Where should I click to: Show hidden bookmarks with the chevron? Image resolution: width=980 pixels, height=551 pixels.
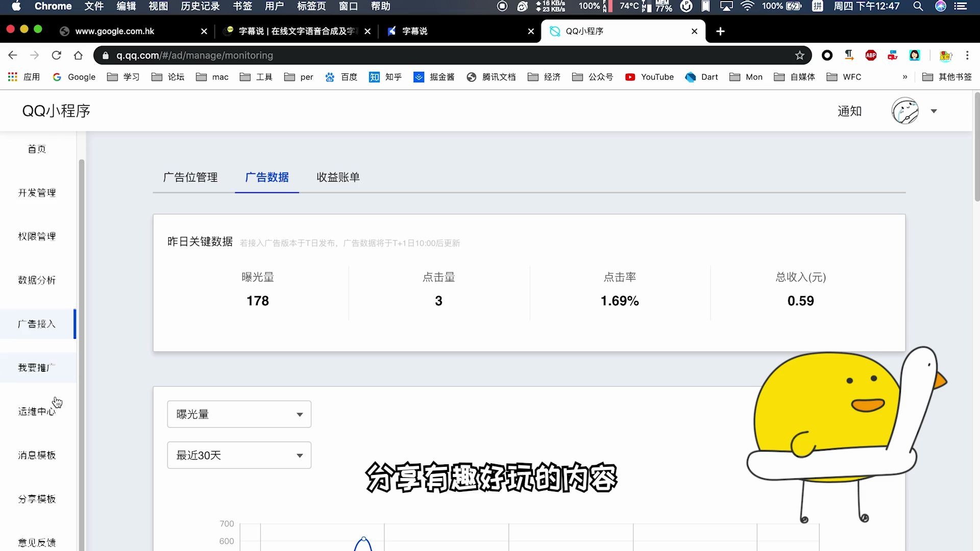pyautogui.click(x=905, y=77)
